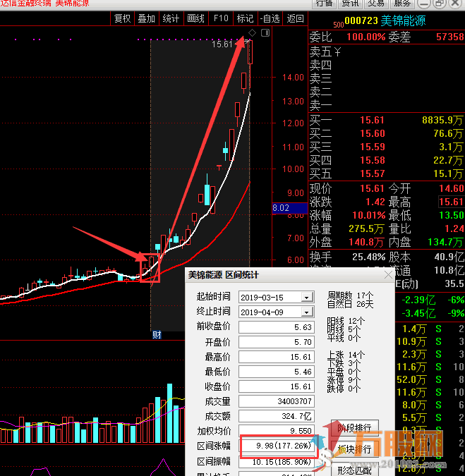Choose the 标记 mark button

246,18
